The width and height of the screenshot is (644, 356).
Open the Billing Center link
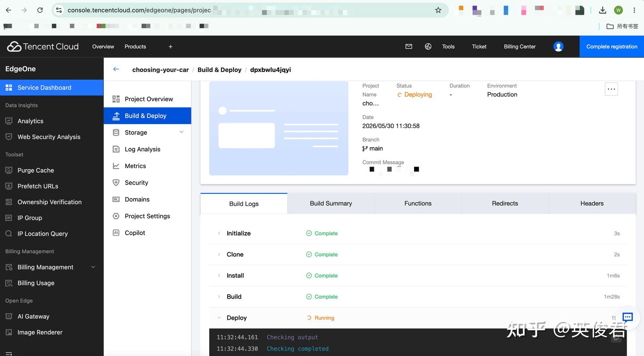[520, 47]
